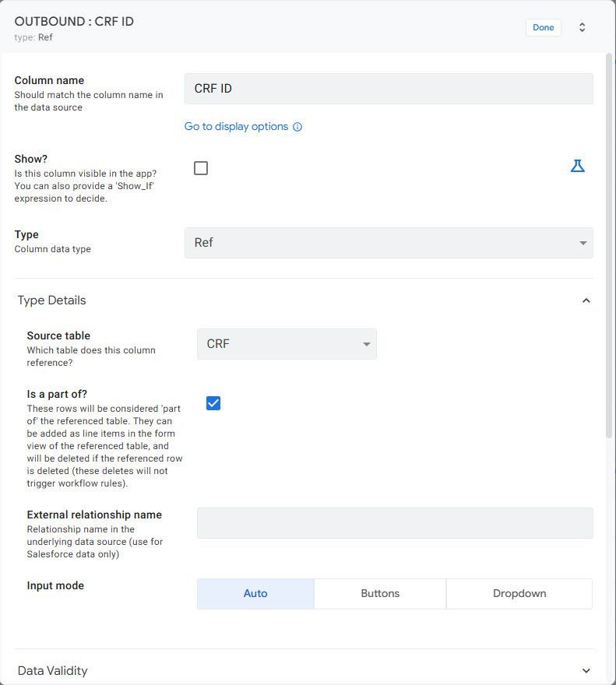
Task: Click the info icon next to display options
Action: 297,127
